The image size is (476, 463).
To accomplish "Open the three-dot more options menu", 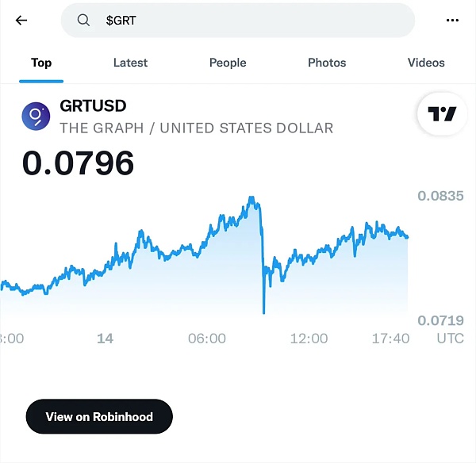I will point(452,21).
